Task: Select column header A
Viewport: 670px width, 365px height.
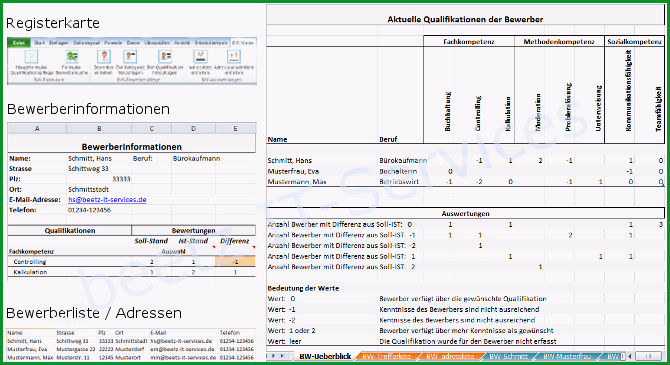Action: 37,128
